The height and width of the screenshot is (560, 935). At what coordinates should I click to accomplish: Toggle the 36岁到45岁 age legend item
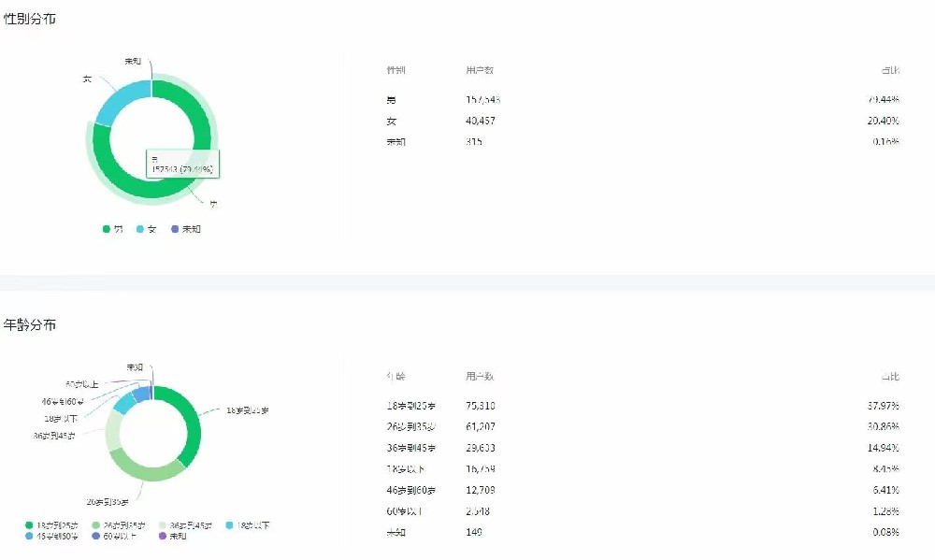tap(185, 525)
